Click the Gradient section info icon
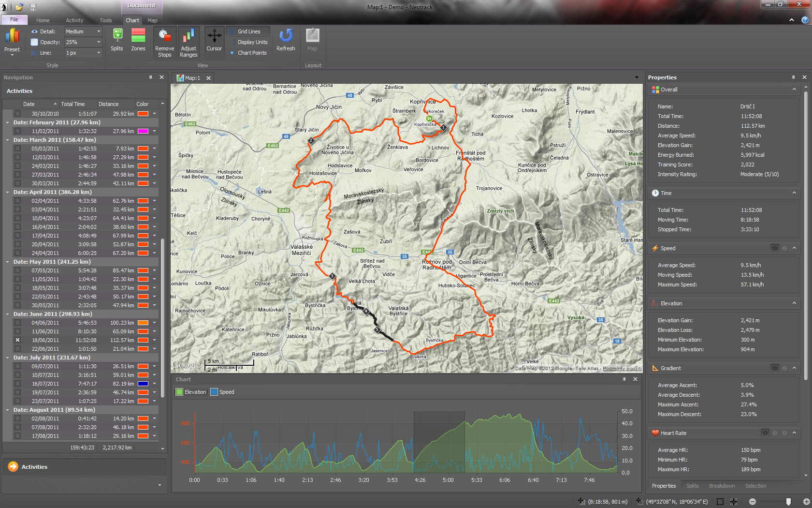Viewport: 812px width, 508px height. [x=775, y=368]
